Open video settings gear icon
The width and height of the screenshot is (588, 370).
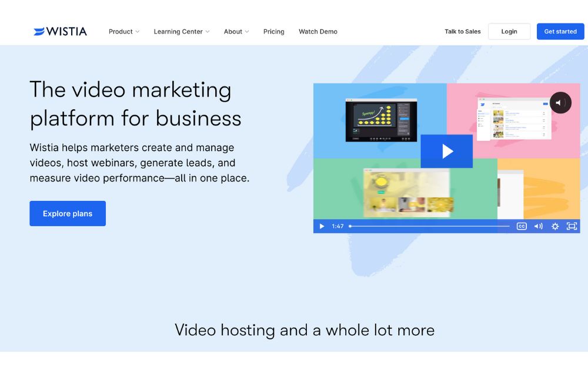(x=555, y=226)
